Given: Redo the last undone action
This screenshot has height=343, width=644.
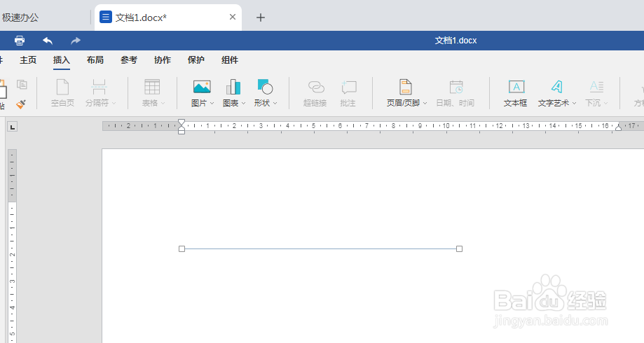Looking at the screenshot, I should [76, 41].
